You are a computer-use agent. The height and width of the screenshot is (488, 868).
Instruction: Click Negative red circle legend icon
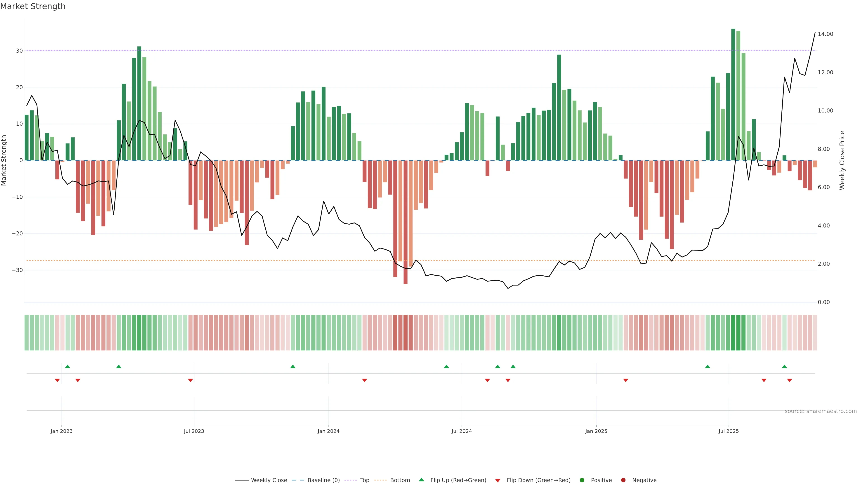tap(623, 480)
